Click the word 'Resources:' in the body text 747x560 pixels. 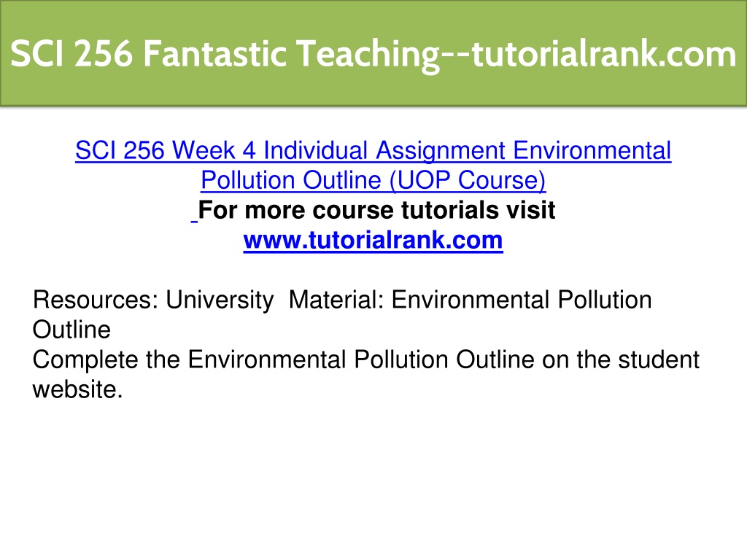(96, 300)
